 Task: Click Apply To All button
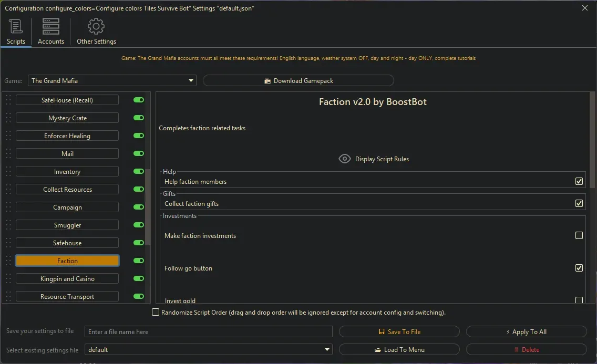[x=526, y=331]
